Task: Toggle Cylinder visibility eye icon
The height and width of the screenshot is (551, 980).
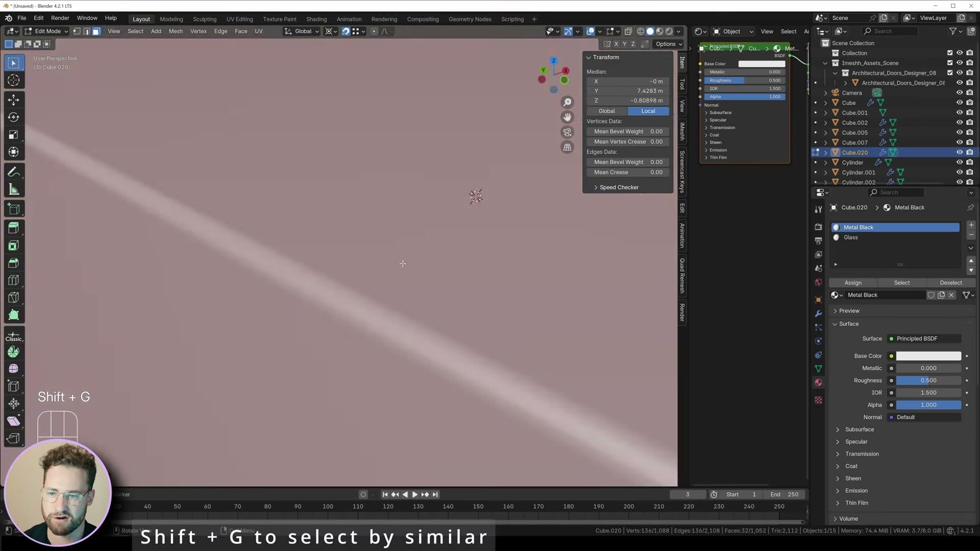Action: [960, 162]
